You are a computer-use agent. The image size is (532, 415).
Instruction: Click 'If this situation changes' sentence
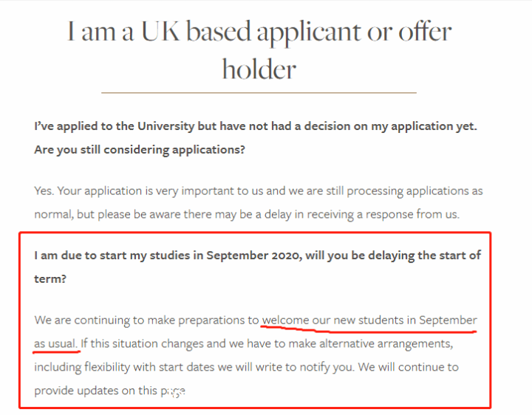[267, 344]
